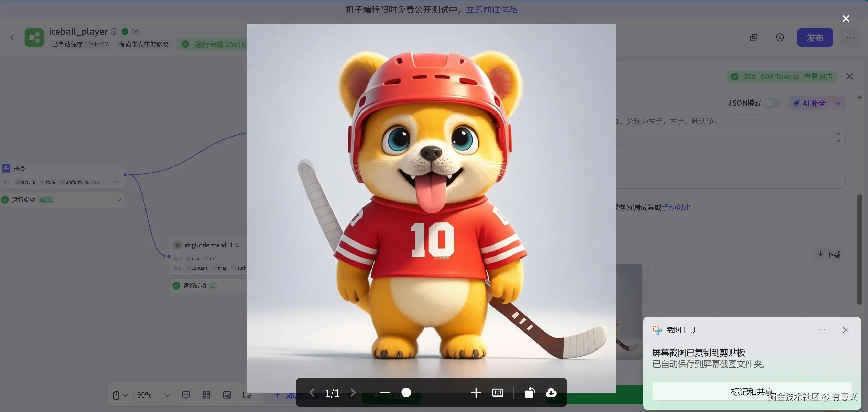Zoom in the preview with the plus icon
Viewport: 868px width, 412px height.
point(476,392)
